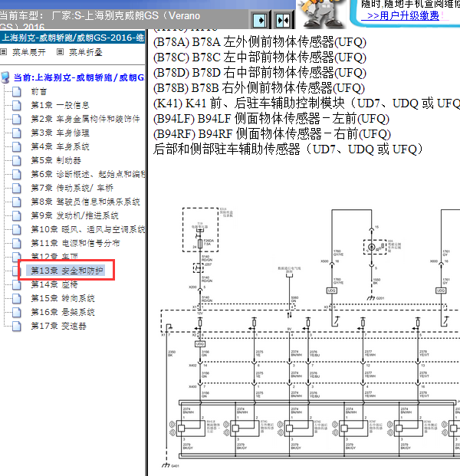Click the collapse icon beside 菜单折叠

(x=60, y=52)
